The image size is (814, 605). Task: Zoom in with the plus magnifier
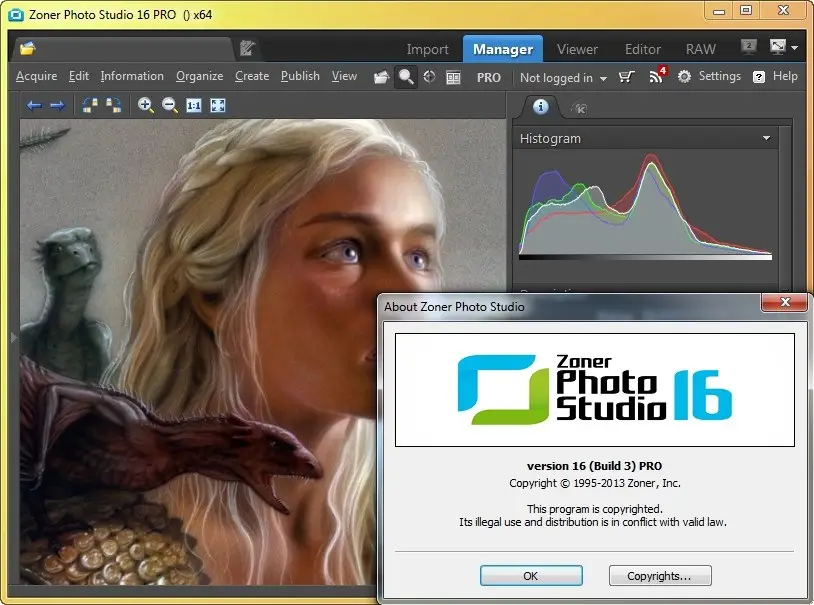click(145, 105)
